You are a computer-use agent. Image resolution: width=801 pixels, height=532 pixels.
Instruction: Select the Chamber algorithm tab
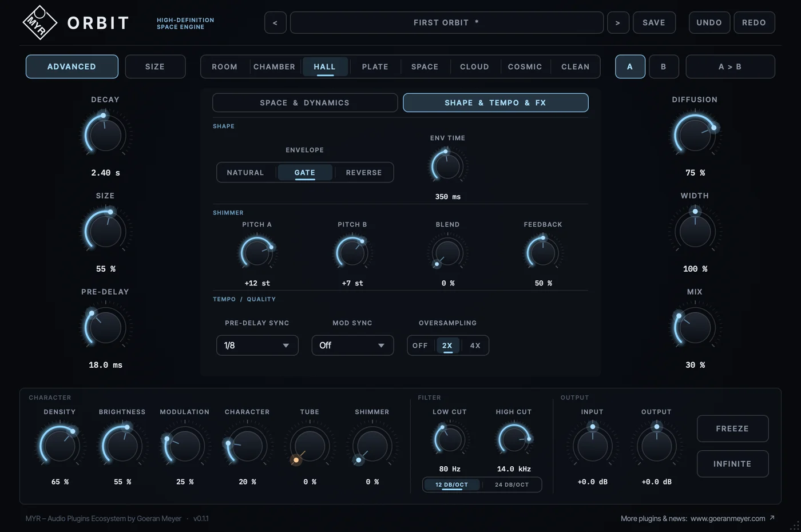point(275,67)
